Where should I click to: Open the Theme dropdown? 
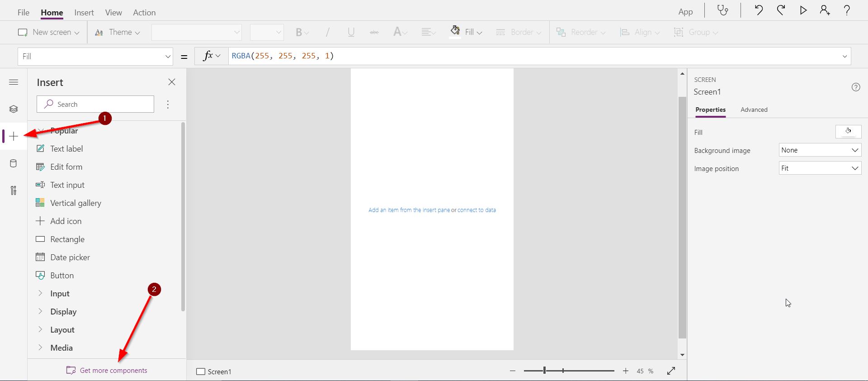pos(118,32)
